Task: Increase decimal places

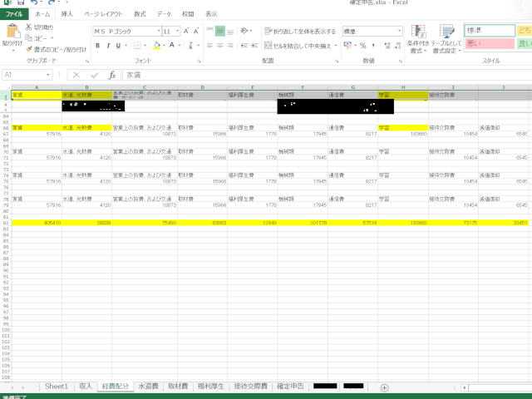Action: [x=387, y=46]
